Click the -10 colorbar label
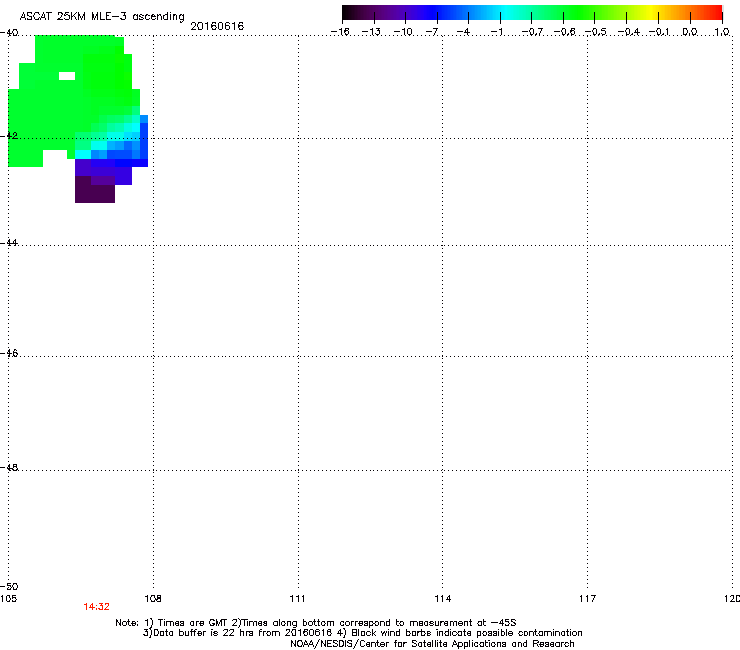740x650 pixels. (403, 32)
